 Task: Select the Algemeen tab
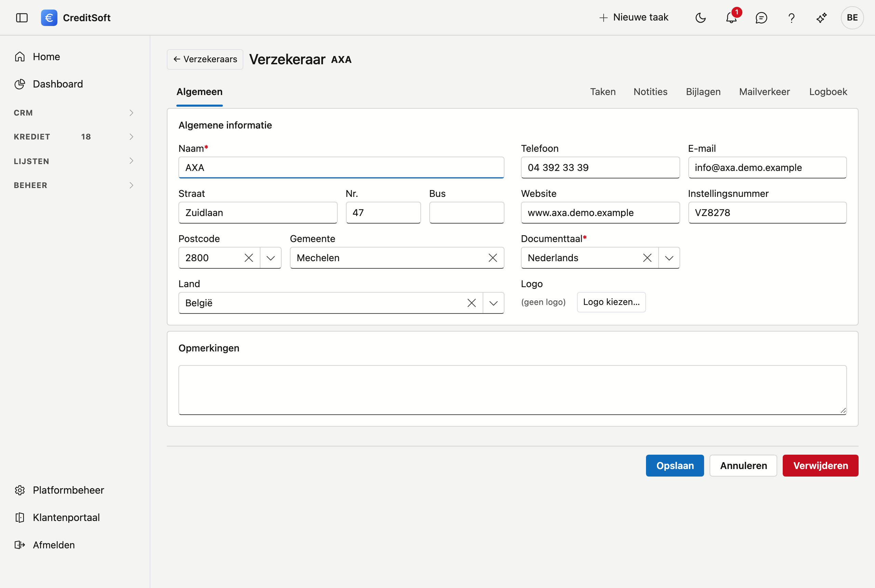point(200,92)
